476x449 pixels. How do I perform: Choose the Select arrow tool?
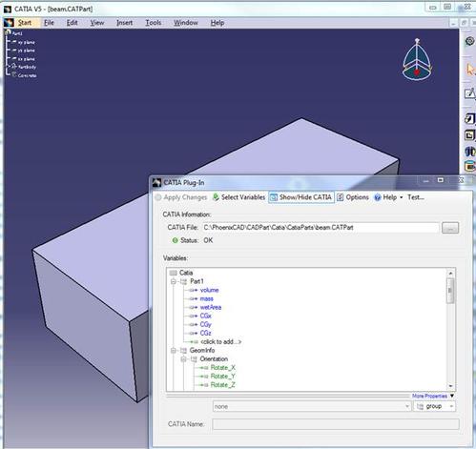470,70
